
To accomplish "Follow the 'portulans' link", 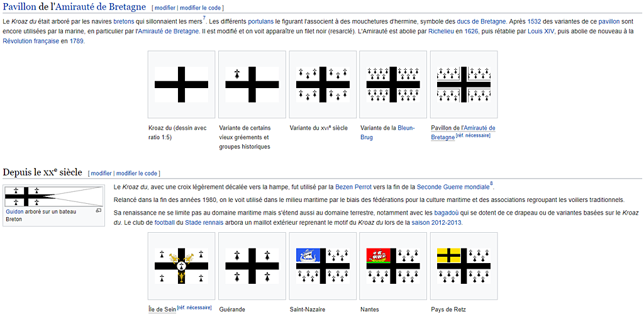I will (261, 21).
